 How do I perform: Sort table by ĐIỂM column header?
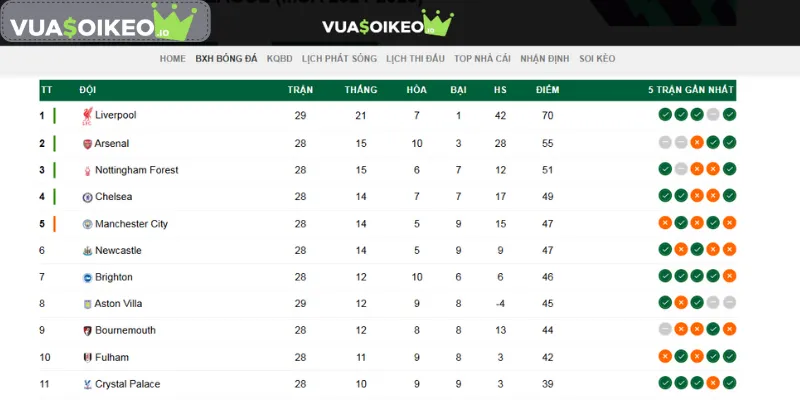pyautogui.click(x=547, y=90)
